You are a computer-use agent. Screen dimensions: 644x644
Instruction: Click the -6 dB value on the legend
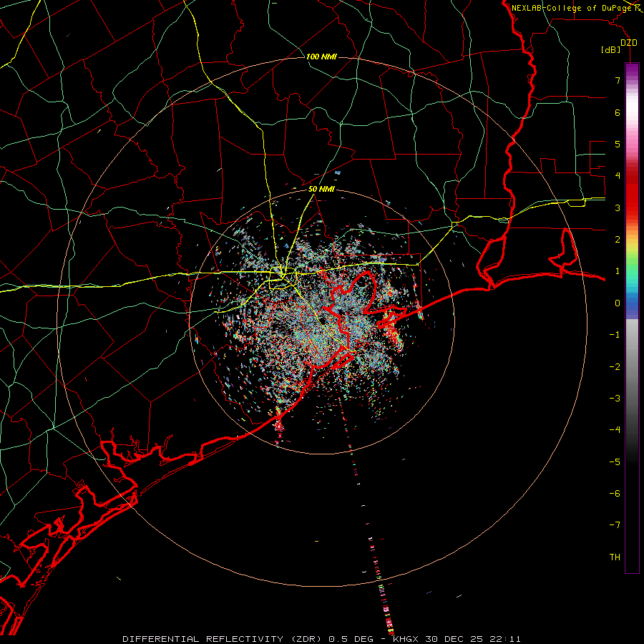(615, 493)
